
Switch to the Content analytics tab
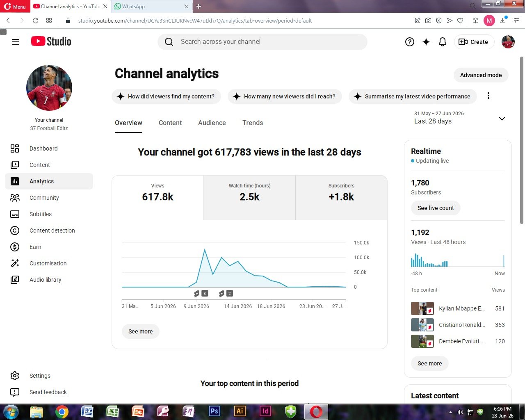[x=170, y=123]
